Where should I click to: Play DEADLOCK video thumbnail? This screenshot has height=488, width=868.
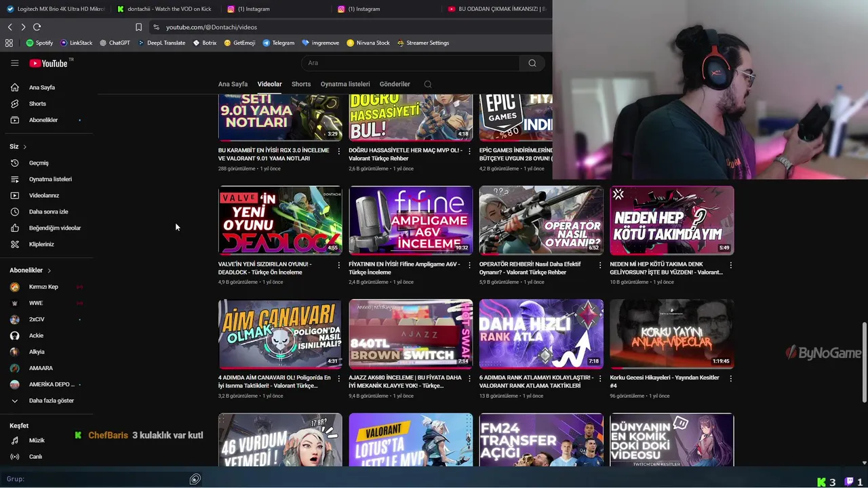[280, 220]
